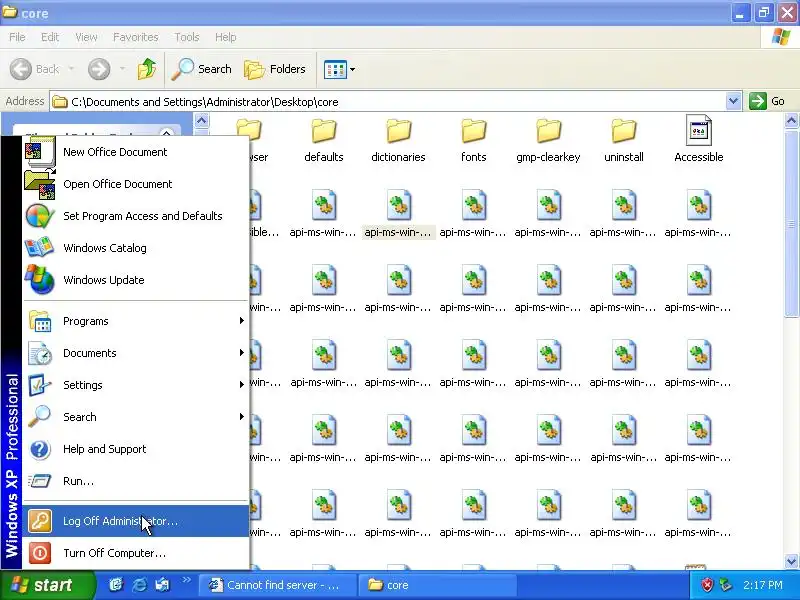This screenshot has height=600, width=800.
Task: Open the Views dropdown button
Action: point(339,69)
